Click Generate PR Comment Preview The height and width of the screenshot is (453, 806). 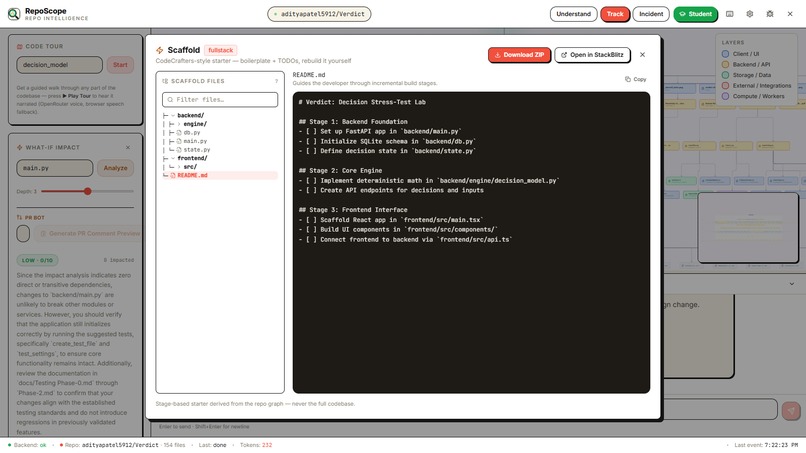click(x=88, y=233)
